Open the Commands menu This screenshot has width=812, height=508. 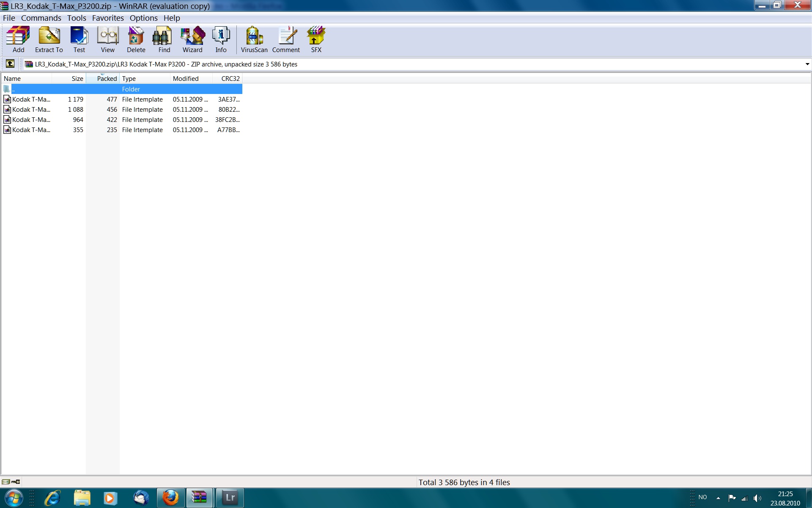(x=41, y=18)
